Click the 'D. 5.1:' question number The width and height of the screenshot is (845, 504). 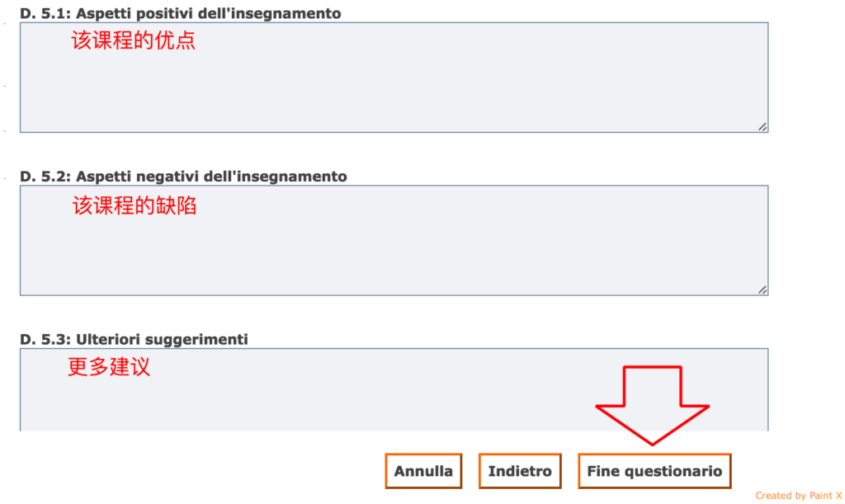click(x=45, y=14)
